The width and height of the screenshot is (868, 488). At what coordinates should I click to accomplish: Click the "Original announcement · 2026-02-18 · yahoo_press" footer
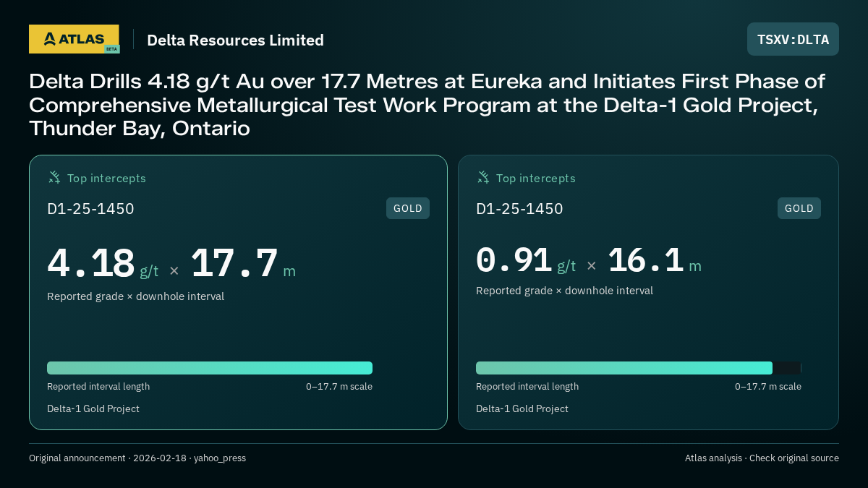click(x=137, y=458)
